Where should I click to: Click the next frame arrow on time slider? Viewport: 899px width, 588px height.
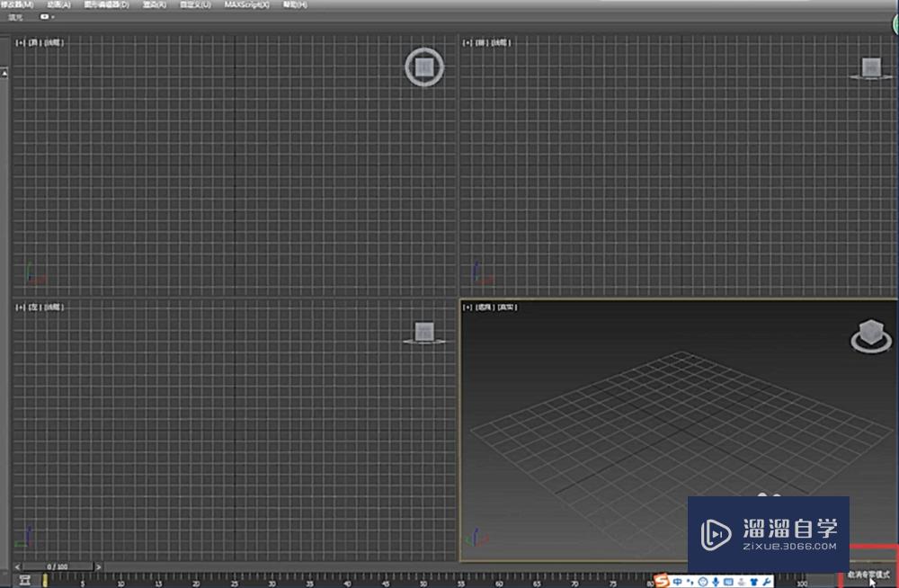coord(99,566)
